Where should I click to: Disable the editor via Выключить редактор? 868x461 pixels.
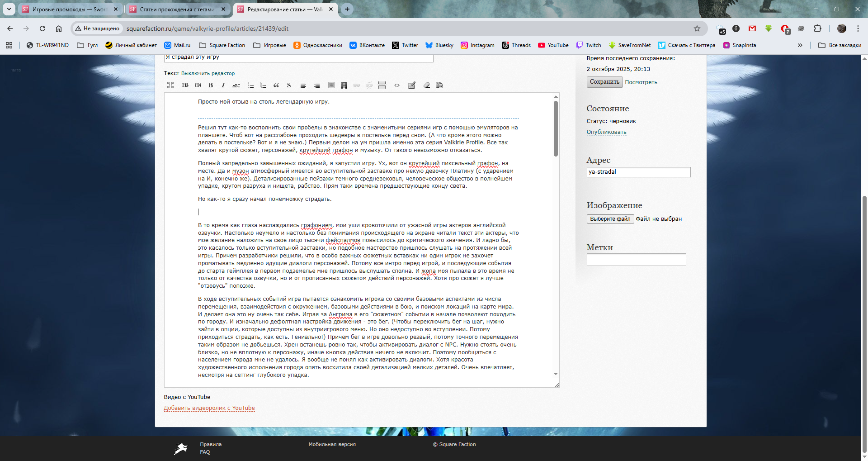(x=208, y=73)
